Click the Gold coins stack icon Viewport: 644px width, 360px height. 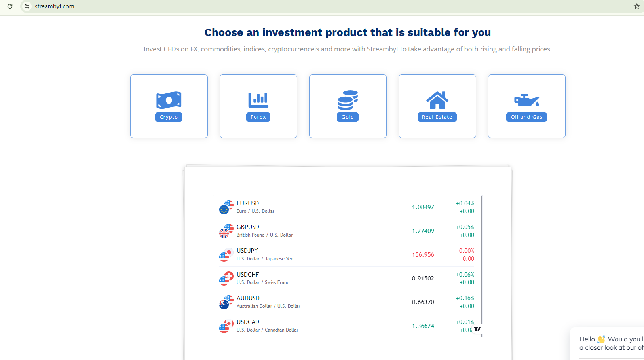click(x=348, y=100)
